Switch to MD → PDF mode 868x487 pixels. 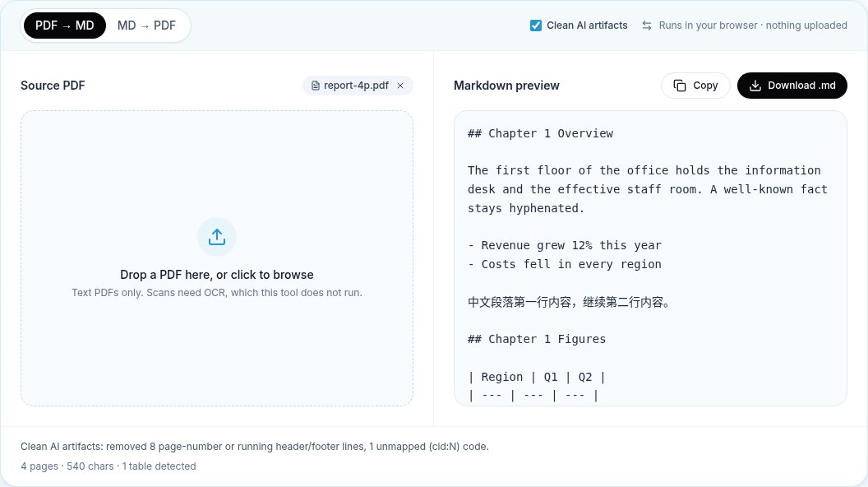[146, 26]
